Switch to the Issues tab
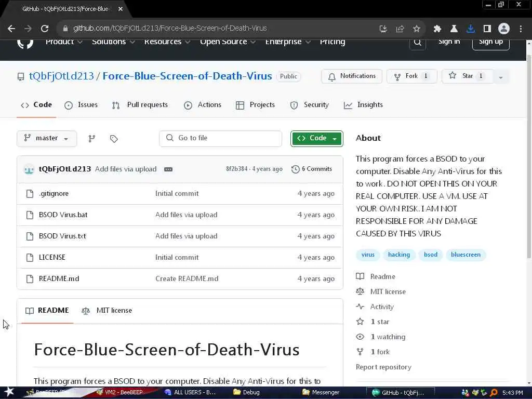 (81, 105)
